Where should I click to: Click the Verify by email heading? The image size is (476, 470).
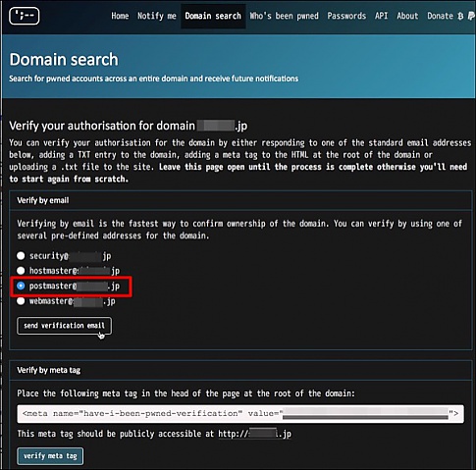[43, 200]
